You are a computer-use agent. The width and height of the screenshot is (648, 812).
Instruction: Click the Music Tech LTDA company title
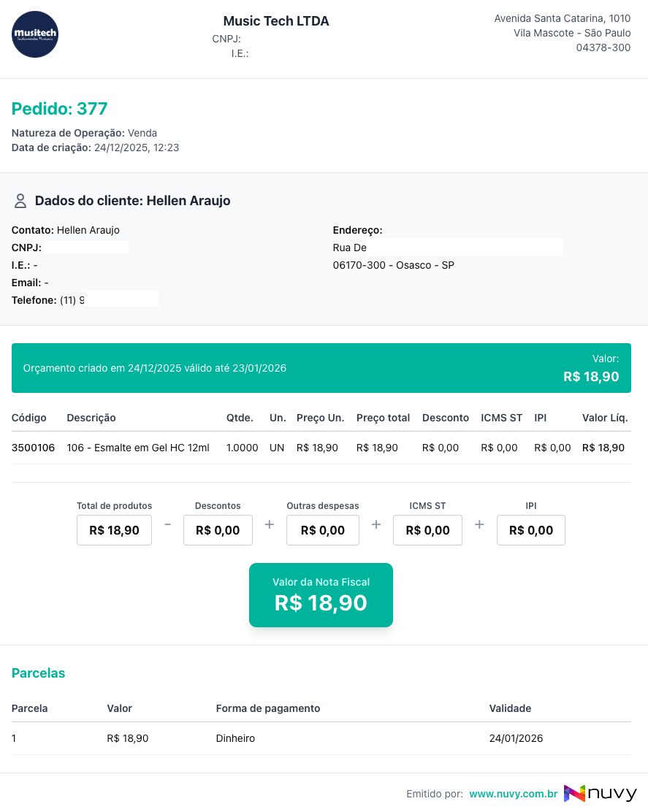[x=276, y=21]
